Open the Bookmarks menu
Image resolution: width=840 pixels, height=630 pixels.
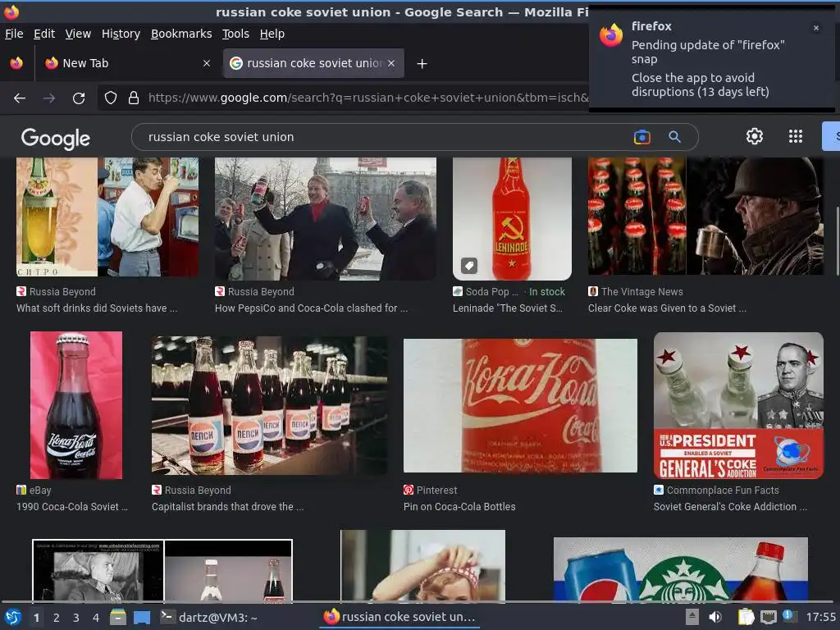pos(181,34)
